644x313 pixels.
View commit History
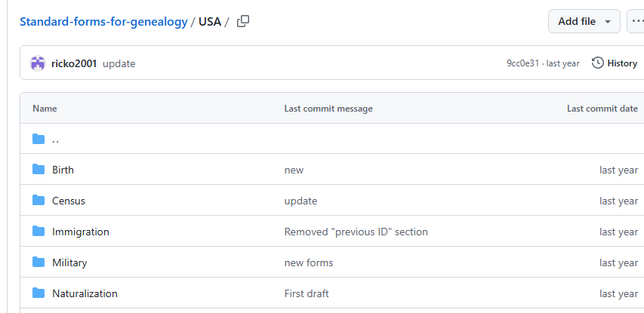pos(615,63)
